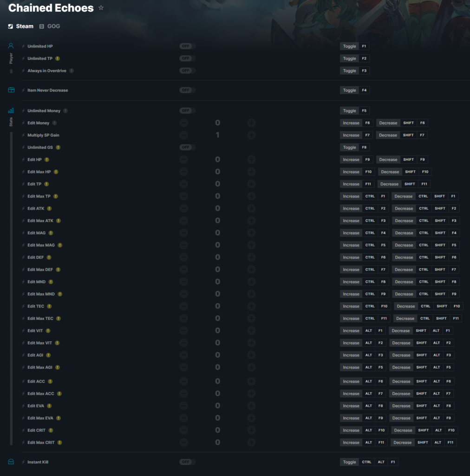Show warning icon next to Edit ATK
Screen dimensions: 470x476
[x=49, y=208]
